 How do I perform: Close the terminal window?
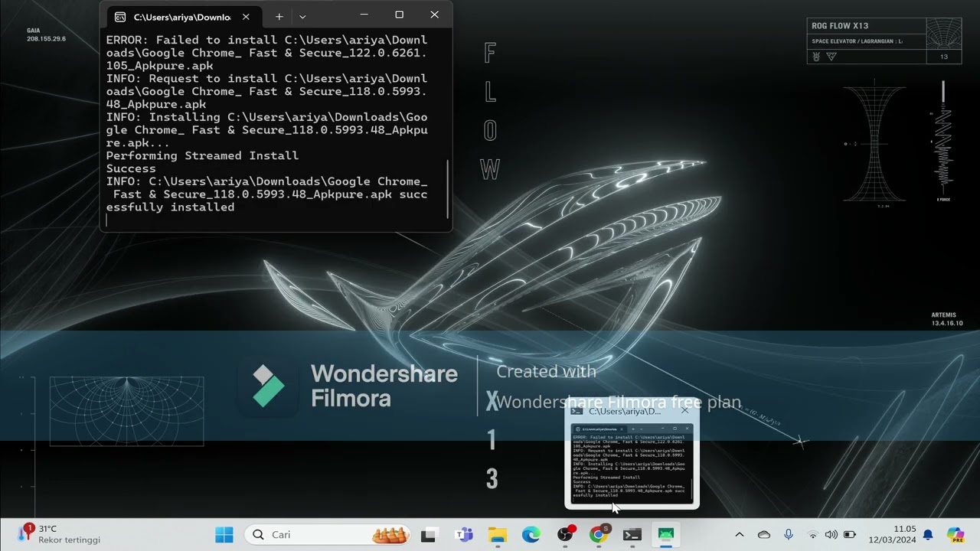[x=434, y=15]
